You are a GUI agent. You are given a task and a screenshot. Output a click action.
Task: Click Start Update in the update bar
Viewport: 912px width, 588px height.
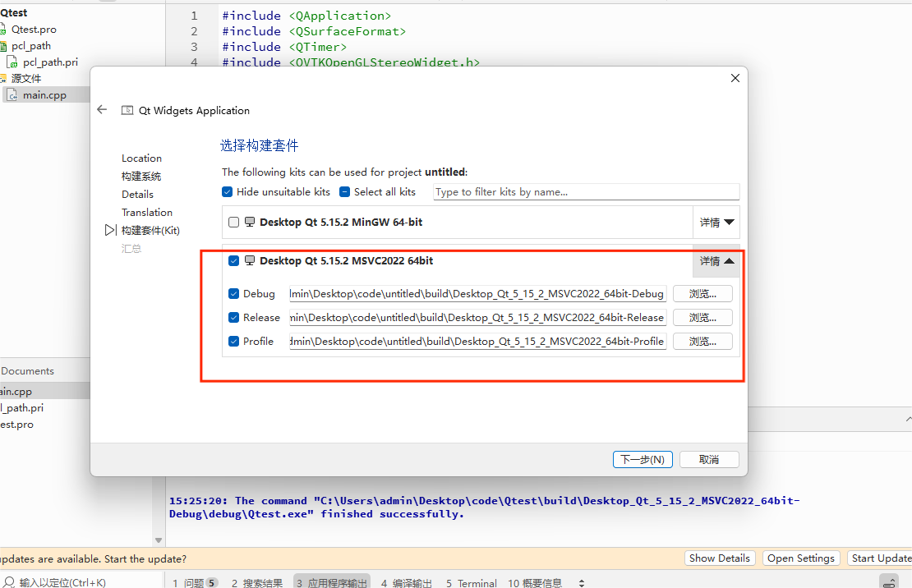[879, 558]
